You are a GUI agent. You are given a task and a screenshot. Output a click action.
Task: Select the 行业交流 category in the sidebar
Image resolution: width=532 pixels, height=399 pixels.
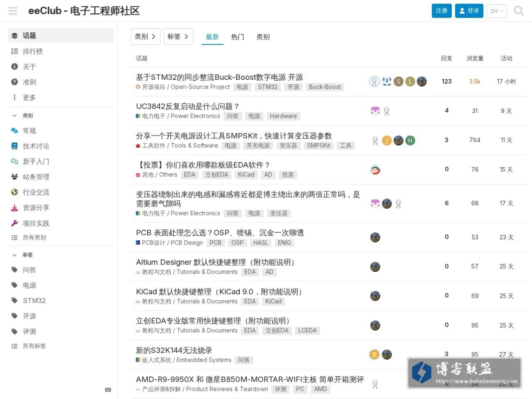coord(61,192)
